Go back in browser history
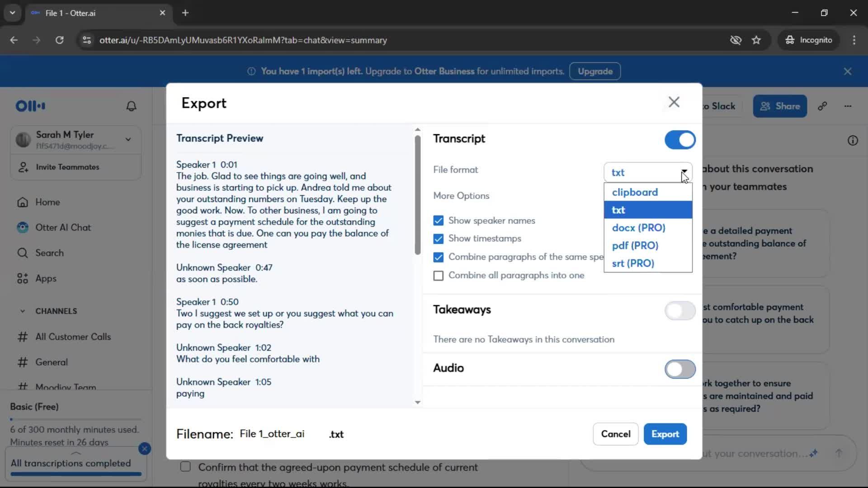The height and width of the screenshot is (488, 868). click(14, 40)
